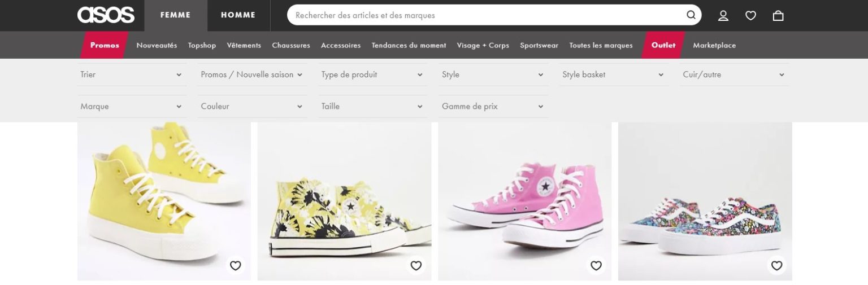Open the Chaussures menu
This screenshot has height=285, width=868.
290,45
